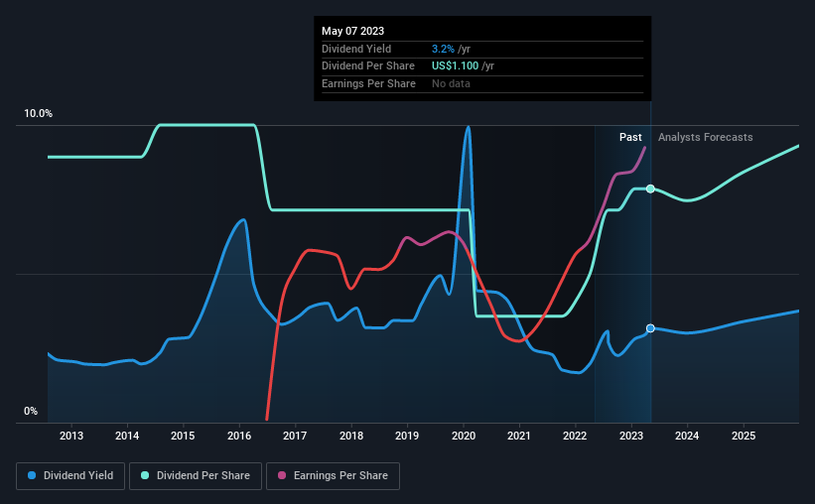Click the 'No data' earnings value
Screen dimensions: 815x504
point(451,83)
